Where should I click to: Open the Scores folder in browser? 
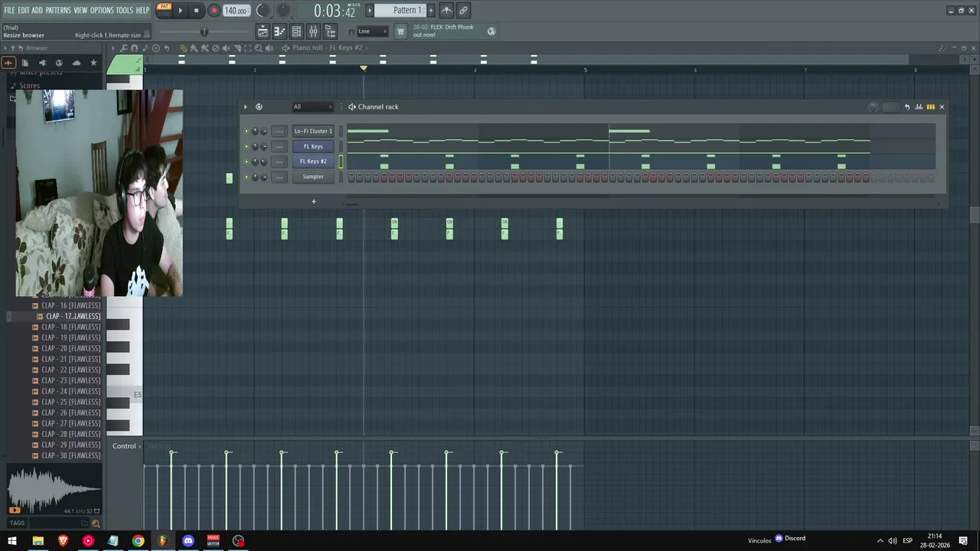coord(30,86)
